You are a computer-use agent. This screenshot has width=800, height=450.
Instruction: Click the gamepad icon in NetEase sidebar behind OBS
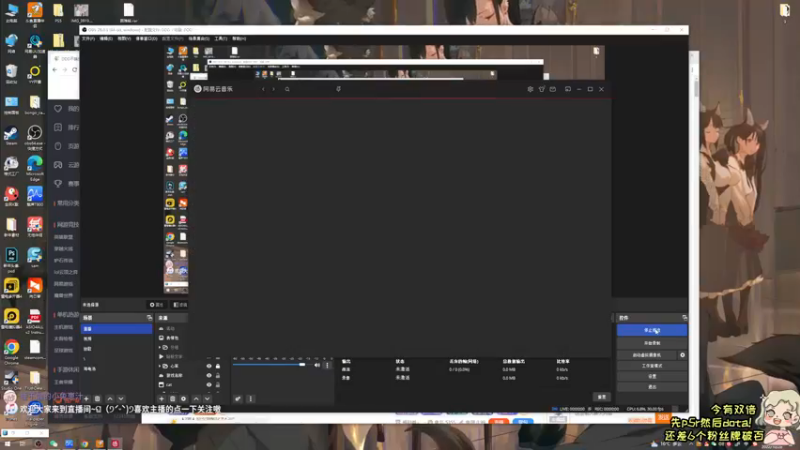point(58,165)
